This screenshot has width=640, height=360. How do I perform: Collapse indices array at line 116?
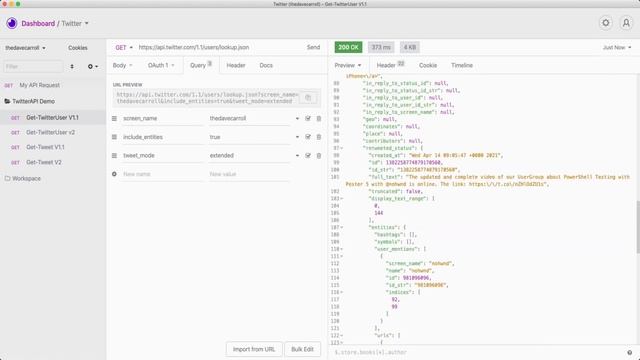[x=342, y=292]
